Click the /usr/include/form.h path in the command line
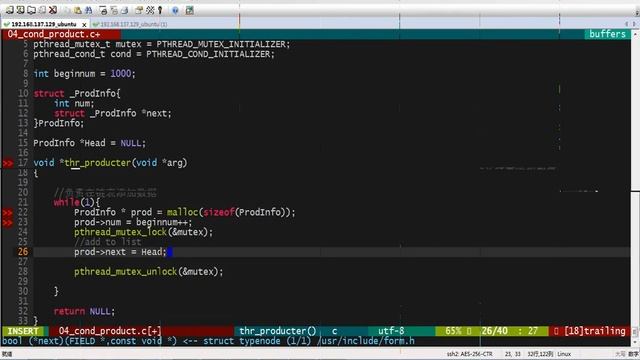 [365, 341]
